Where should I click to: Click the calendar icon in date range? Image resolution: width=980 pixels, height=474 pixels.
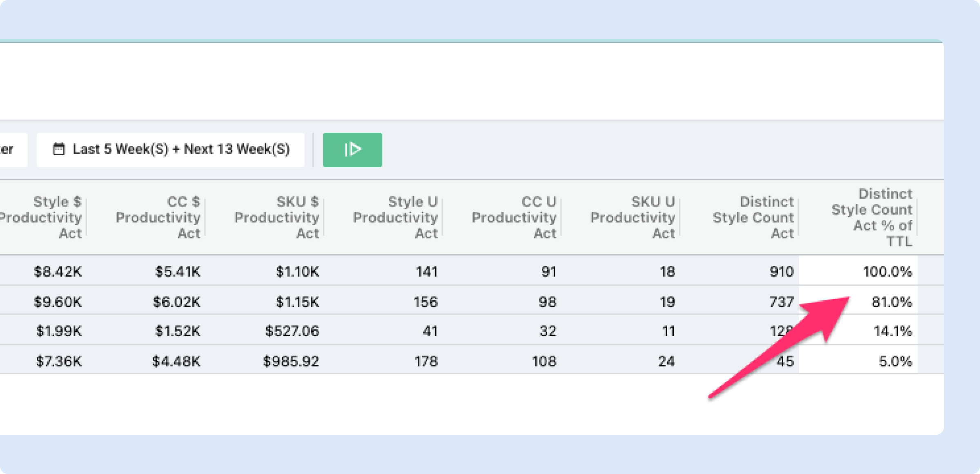(59, 149)
